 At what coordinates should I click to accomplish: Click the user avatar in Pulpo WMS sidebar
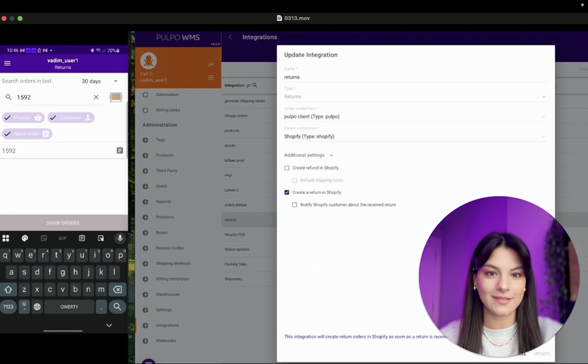[x=149, y=61]
